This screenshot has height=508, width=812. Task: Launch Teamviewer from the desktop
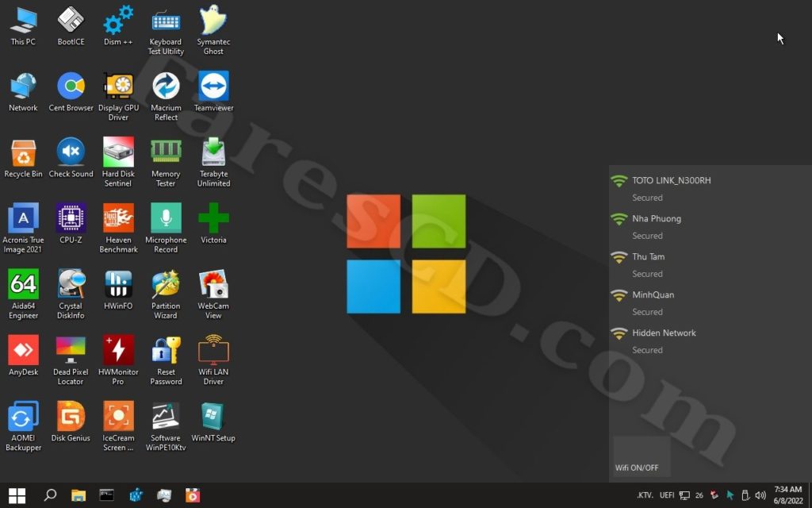tap(213, 92)
